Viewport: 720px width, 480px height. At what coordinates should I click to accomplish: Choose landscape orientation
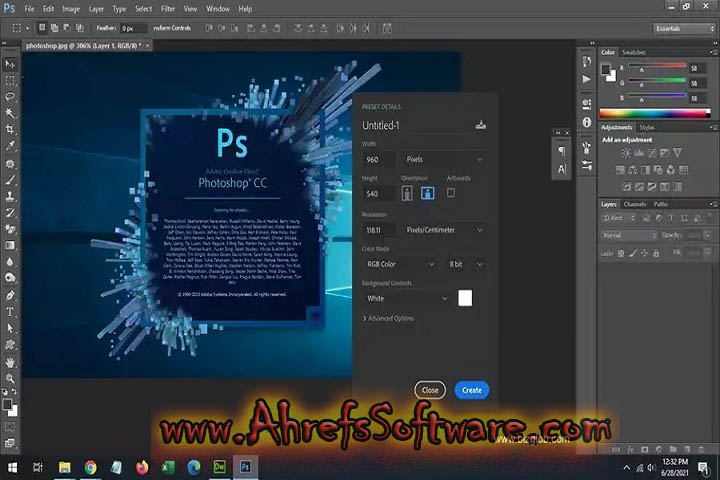point(428,193)
